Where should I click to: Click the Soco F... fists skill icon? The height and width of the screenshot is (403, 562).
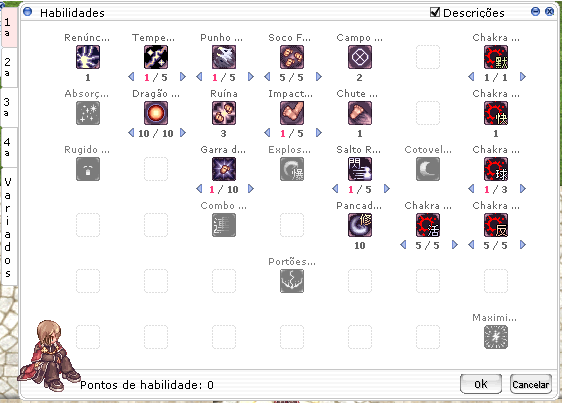pyautogui.click(x=292, y=57)
